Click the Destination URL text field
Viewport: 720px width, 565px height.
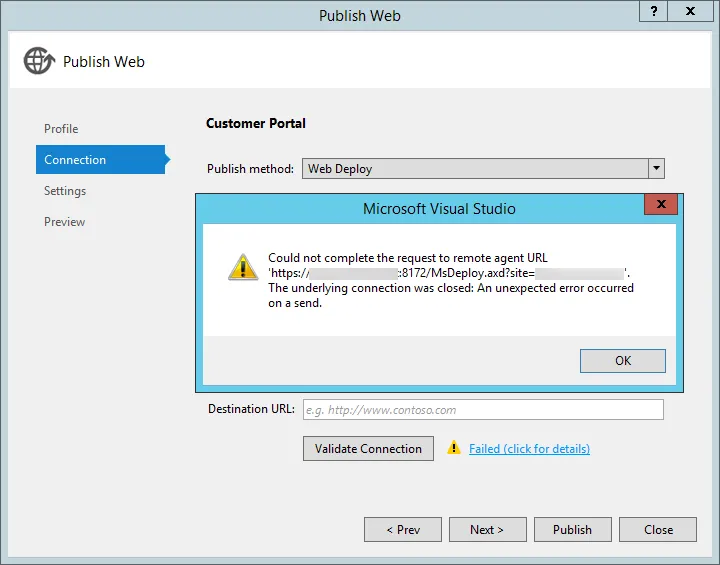(x=483, y=410)
